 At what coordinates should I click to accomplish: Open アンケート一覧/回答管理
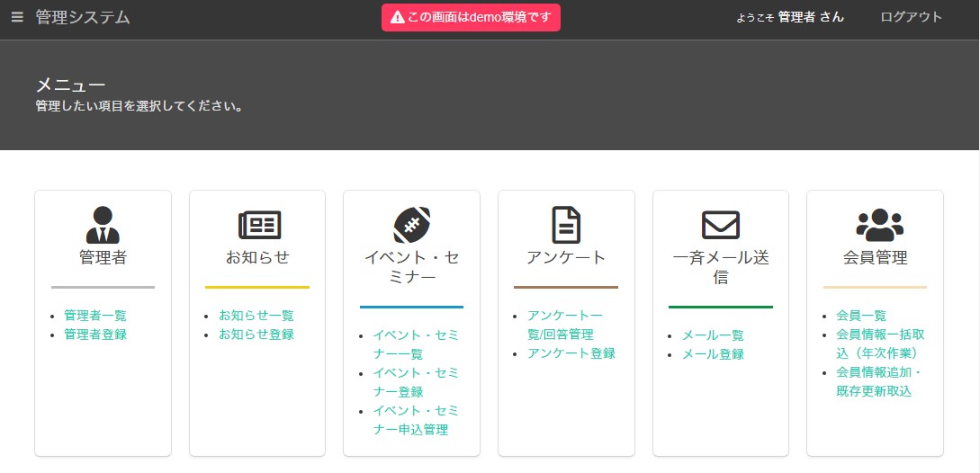coord(565,325)
